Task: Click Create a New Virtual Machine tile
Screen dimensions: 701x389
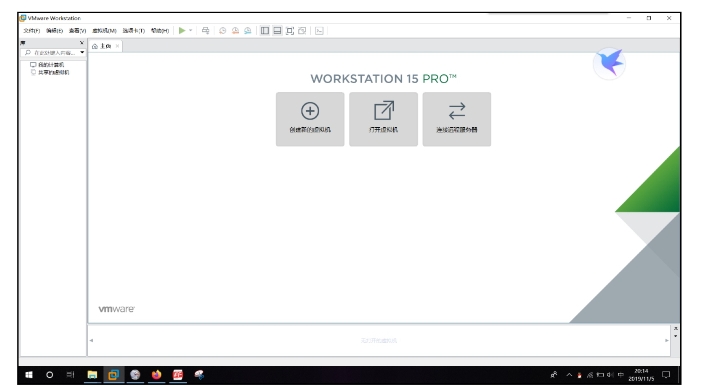Action: [310, 119]
